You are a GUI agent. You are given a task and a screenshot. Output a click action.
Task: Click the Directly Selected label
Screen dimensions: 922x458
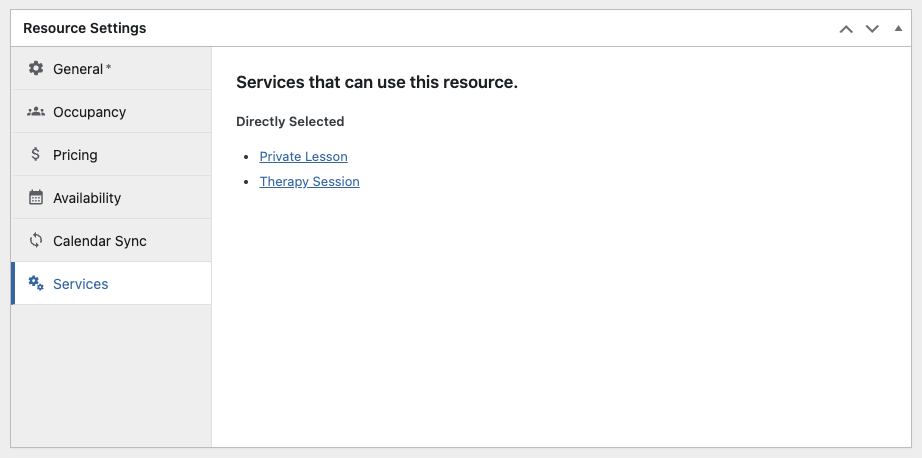tap(290, 122)
